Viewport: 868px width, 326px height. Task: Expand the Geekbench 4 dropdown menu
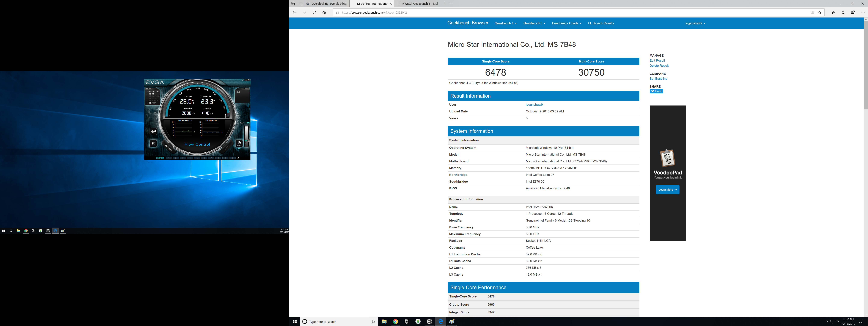point(505,23)
